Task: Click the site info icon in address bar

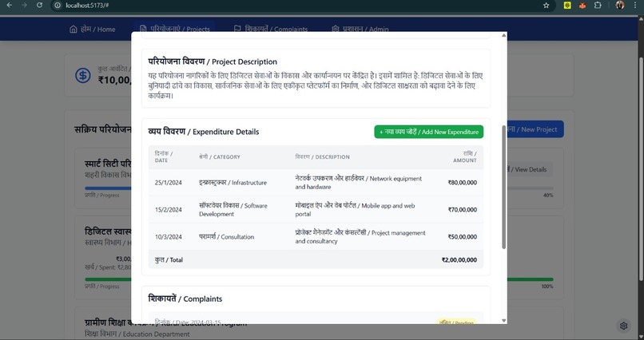Action: [58, 6]
